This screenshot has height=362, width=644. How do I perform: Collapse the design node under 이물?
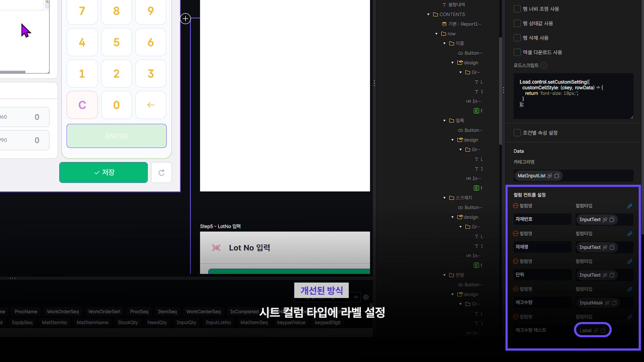pyautogui.click(x=452, y=63)
